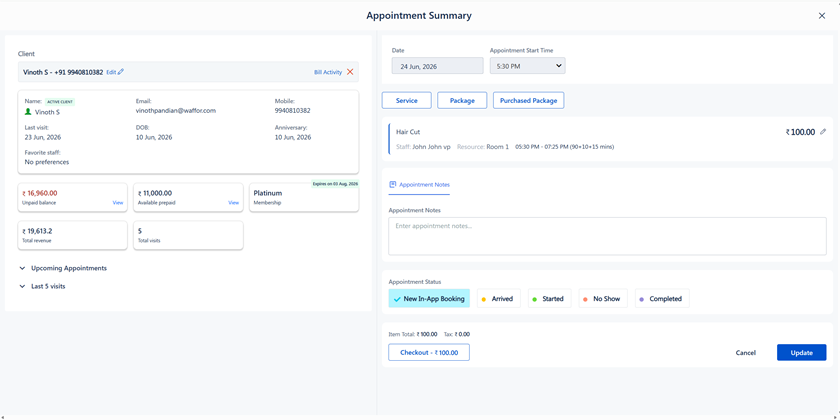Set appointment status to Arrived
Image resolution: width=840 pixels, height=420 pixels.
click(x=499, y=298)
